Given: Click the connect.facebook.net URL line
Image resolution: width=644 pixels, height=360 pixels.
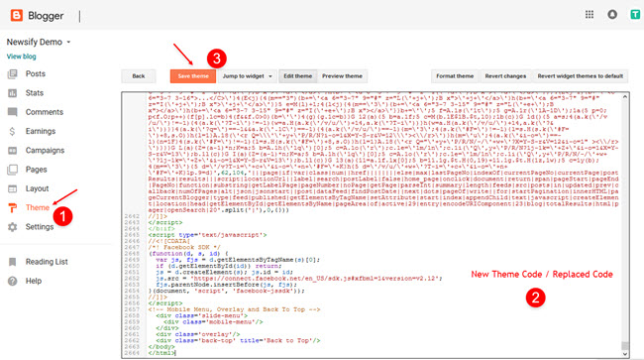Looking at the screenshot, I should click(x=299, y=279).
